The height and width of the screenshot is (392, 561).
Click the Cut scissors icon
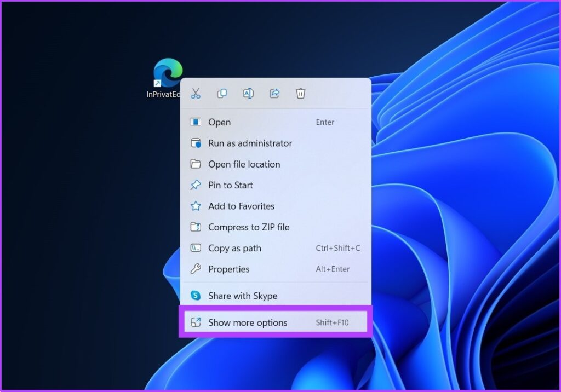click(196, 93)
